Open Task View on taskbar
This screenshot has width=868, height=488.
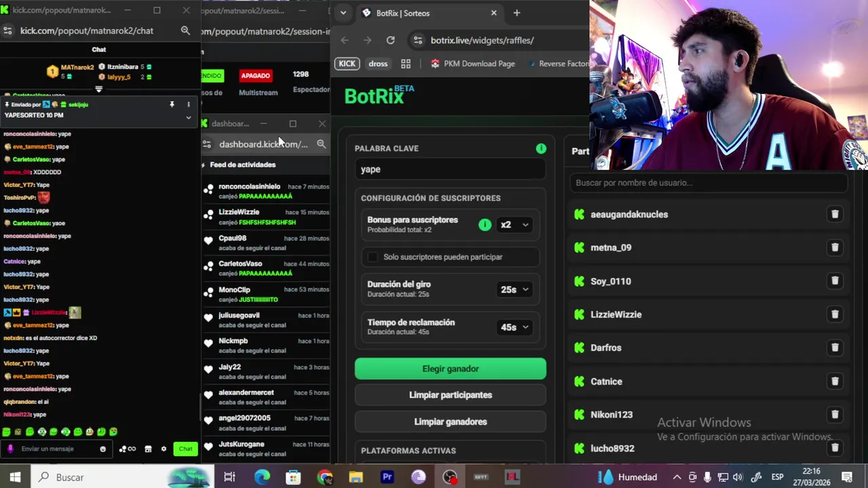pos(229,477)
